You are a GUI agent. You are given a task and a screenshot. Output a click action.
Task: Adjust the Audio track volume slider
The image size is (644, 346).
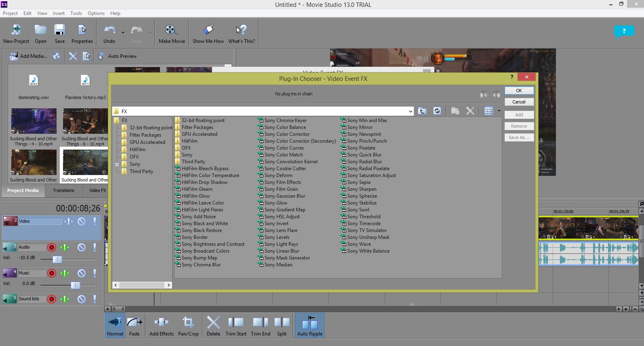[x=57, y=259]
